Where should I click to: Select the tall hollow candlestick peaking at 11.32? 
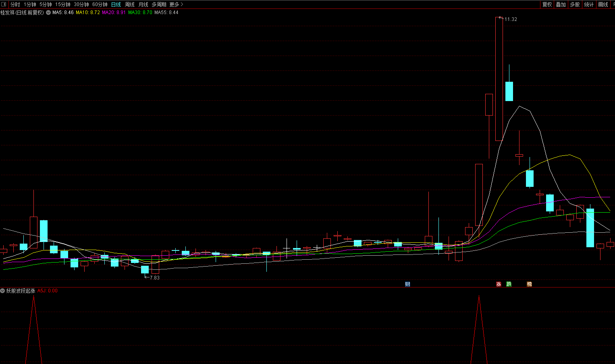coord(499,79)
